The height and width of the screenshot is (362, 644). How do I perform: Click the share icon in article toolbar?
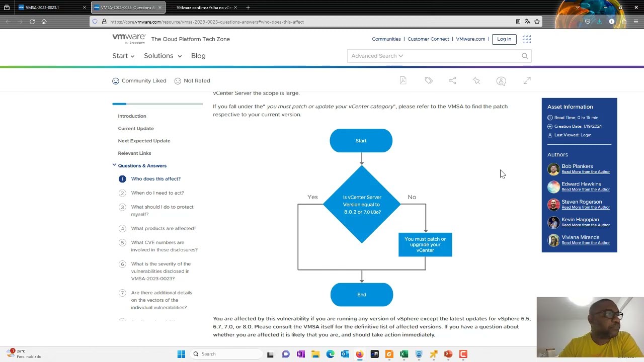[452, 80]
